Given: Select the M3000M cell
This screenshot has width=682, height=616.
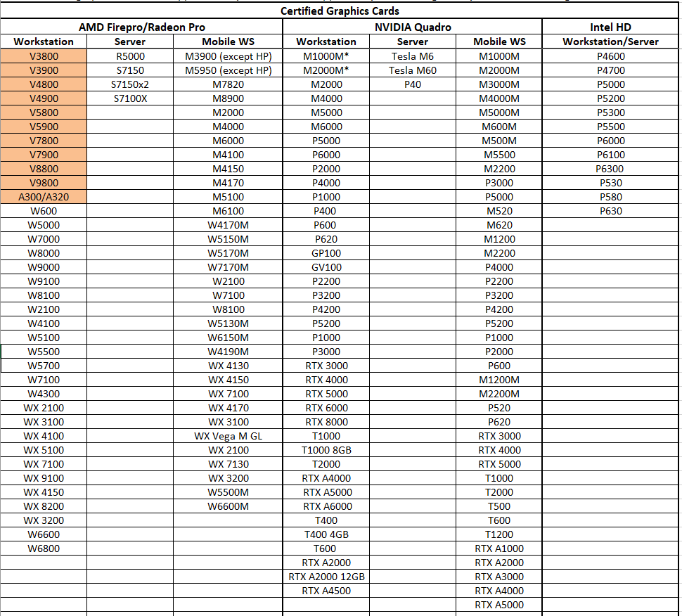Looking at the screenshot, I should coord(499,84).
